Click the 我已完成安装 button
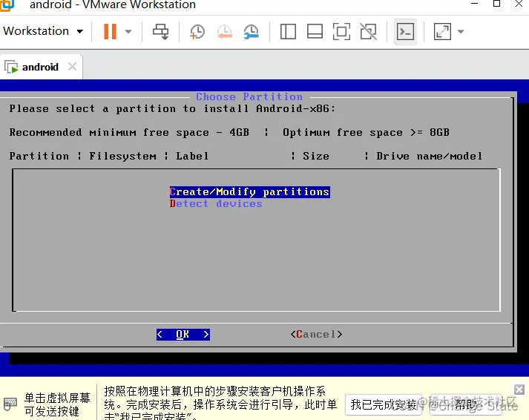529x420 pixels. click(384, 404)
